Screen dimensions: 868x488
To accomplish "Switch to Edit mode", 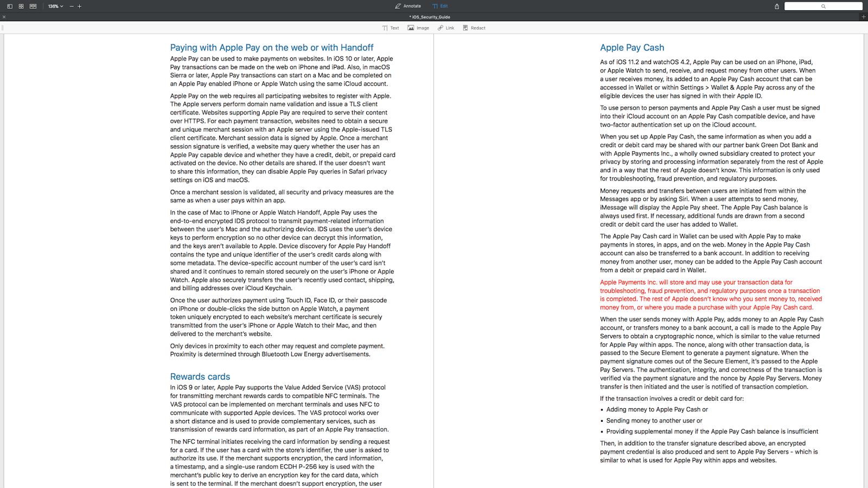I will tap(440, 6).
